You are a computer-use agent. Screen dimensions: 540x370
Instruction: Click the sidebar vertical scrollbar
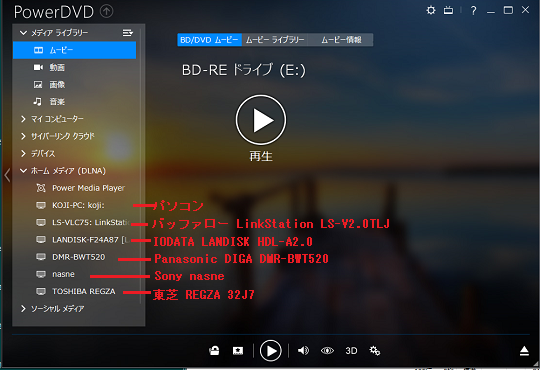(x=141, y=165)
